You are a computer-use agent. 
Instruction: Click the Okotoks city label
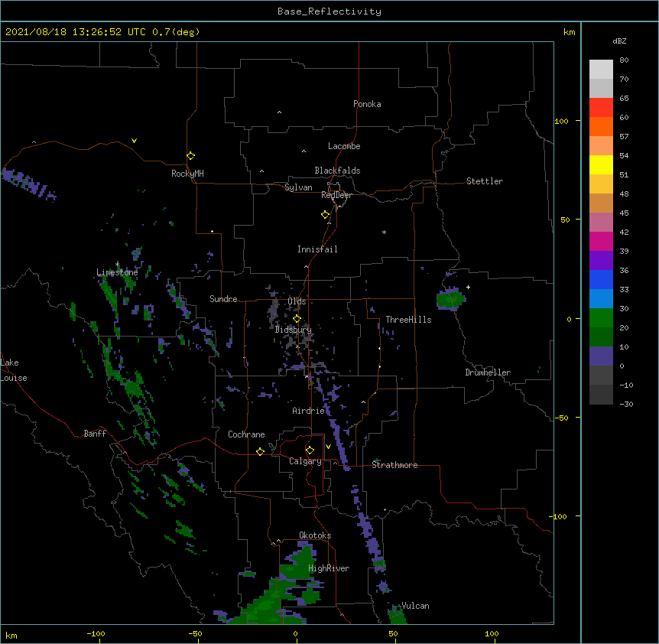coord(315,535)
